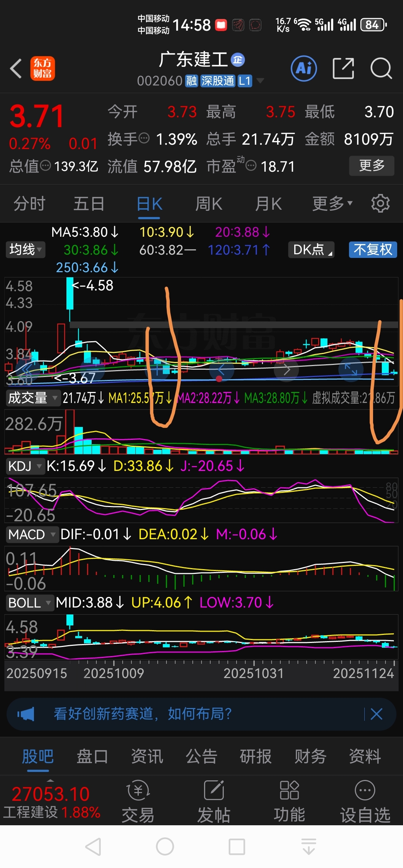Viewport: 403px width, 868px height.
Task: Tap the info icon beside 市盈
Action: (251, 165)
